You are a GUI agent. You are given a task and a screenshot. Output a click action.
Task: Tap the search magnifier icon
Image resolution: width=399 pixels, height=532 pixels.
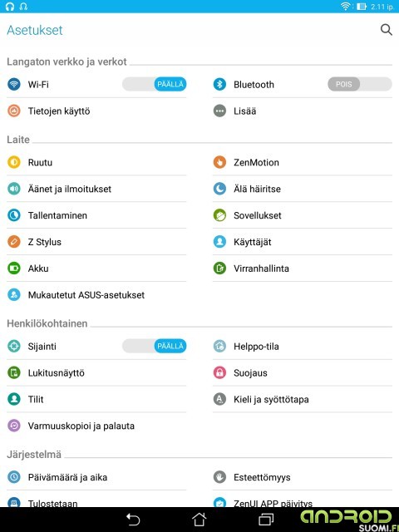click(x=386, y=30)
